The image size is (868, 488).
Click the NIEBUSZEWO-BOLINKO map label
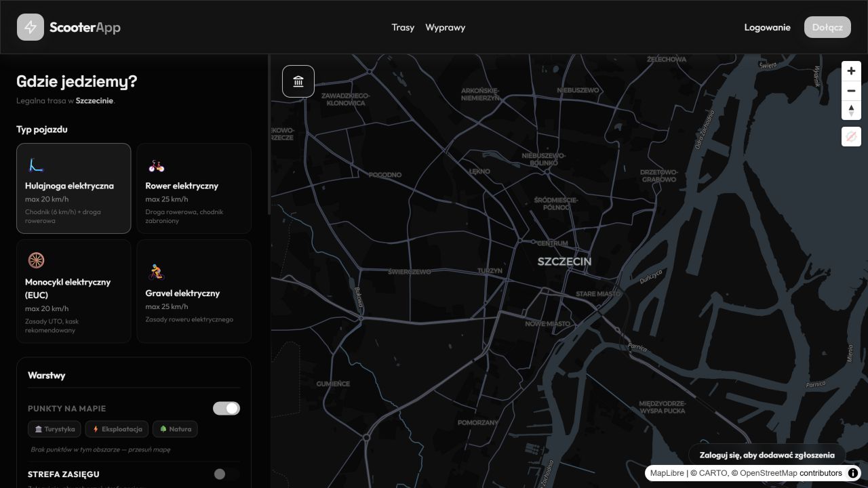tap(544, 159)
